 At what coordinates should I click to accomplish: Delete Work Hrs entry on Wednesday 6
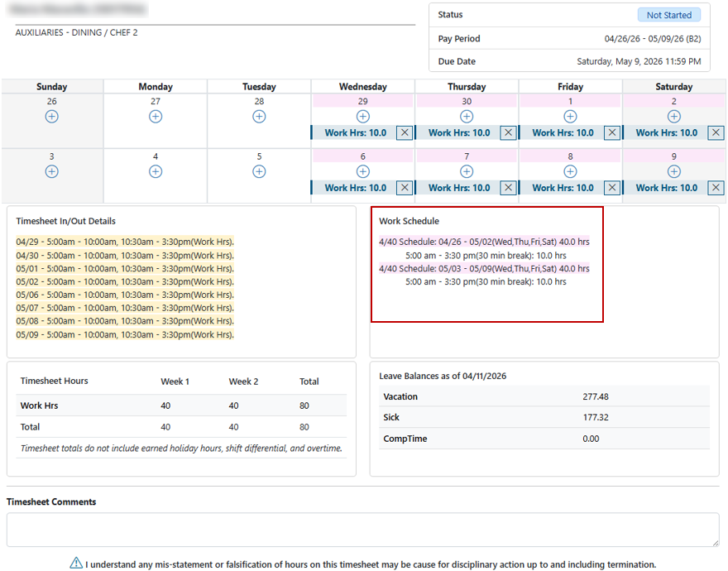coord(405,188)
